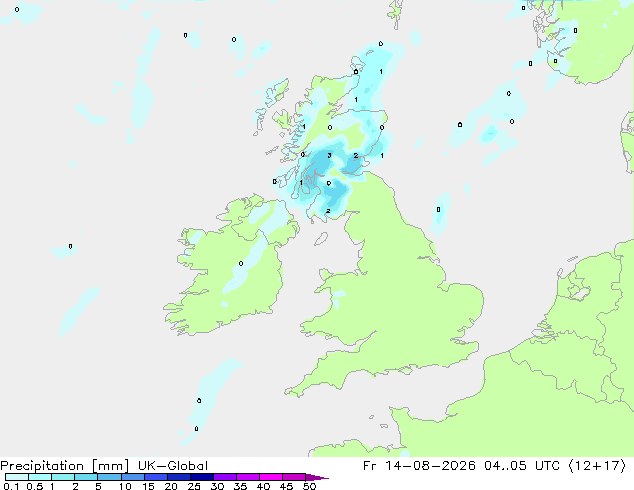Click the '10' legend scale label

coord(125,486)
